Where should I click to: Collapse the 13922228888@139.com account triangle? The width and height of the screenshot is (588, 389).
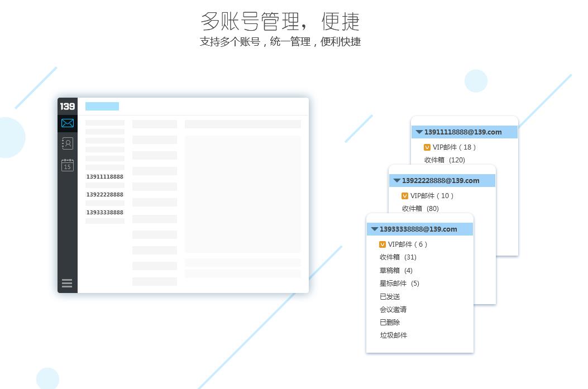pos(397,181)
